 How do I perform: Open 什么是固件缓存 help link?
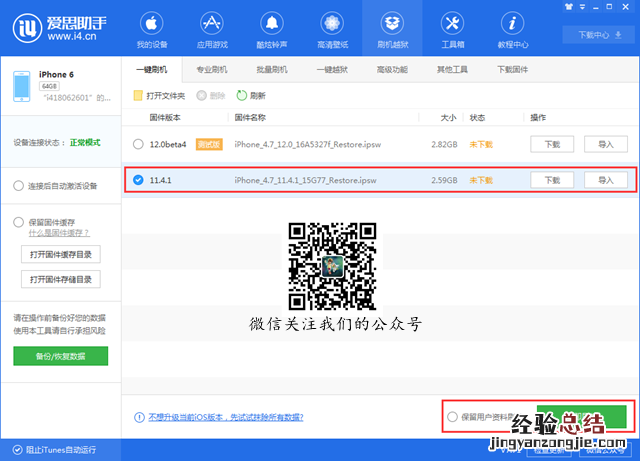[59, 233]
